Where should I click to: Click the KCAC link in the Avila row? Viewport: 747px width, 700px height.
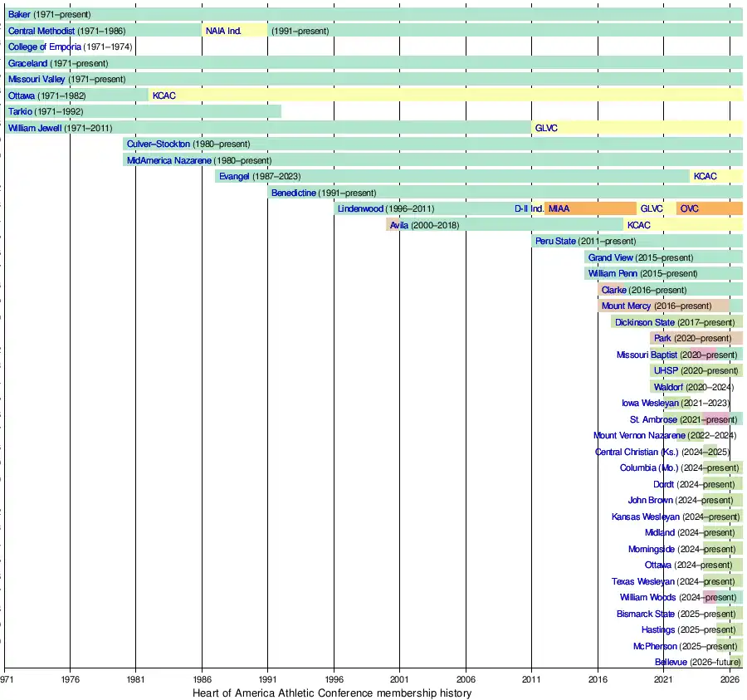(x=639, y=225)
